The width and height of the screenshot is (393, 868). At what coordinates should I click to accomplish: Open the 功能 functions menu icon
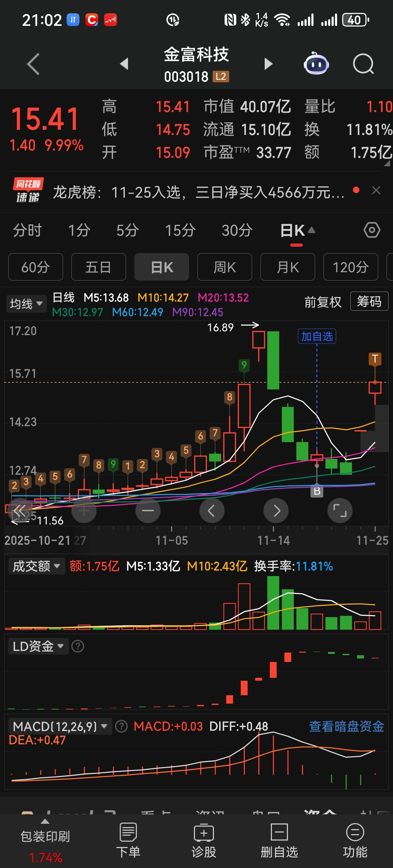[355, 841]
